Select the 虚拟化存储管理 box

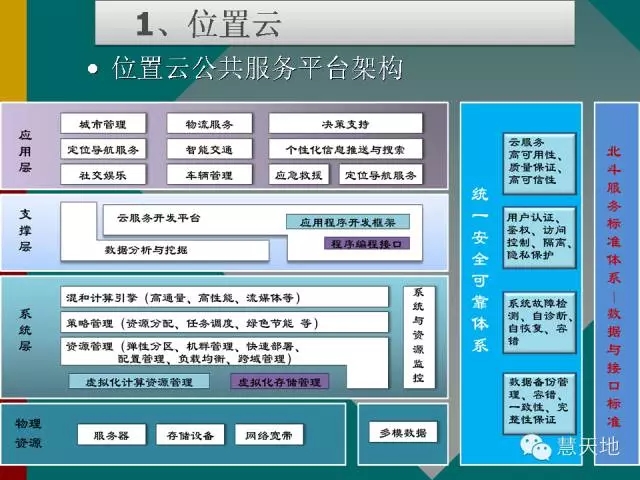tap(279, 381)
